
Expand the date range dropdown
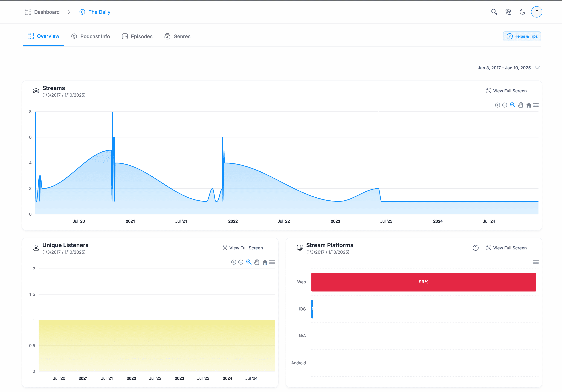(509, 68)
